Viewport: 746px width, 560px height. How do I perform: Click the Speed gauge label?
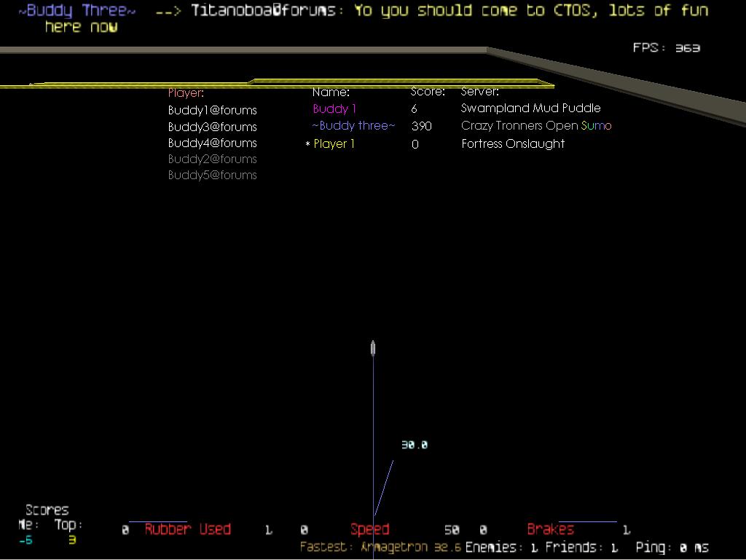tap(369, 529)
